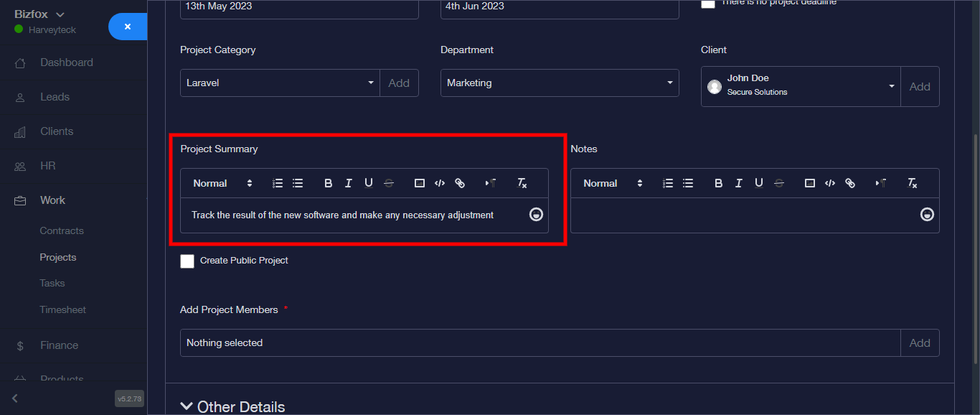Viewport: 980px width, 415px height.
Task: Open Client dropdown showing John Doe
Action: [800, 87]
